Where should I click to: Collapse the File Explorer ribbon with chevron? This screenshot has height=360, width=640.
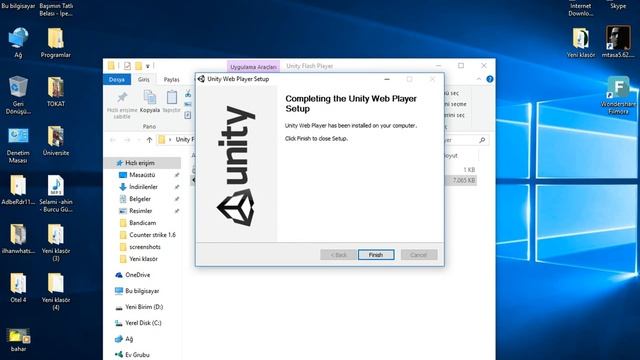coord(479,79)
